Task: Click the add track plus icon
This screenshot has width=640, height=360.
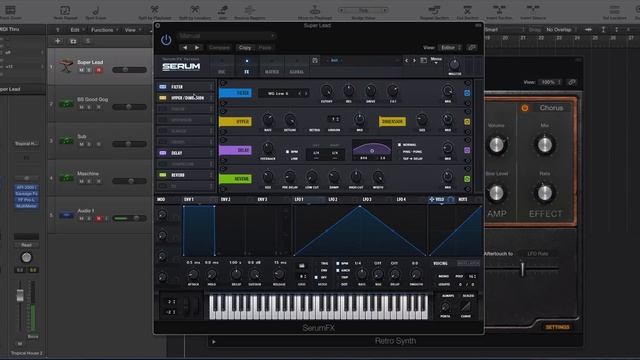Action: pyautogui.click(x=58, y=41)
